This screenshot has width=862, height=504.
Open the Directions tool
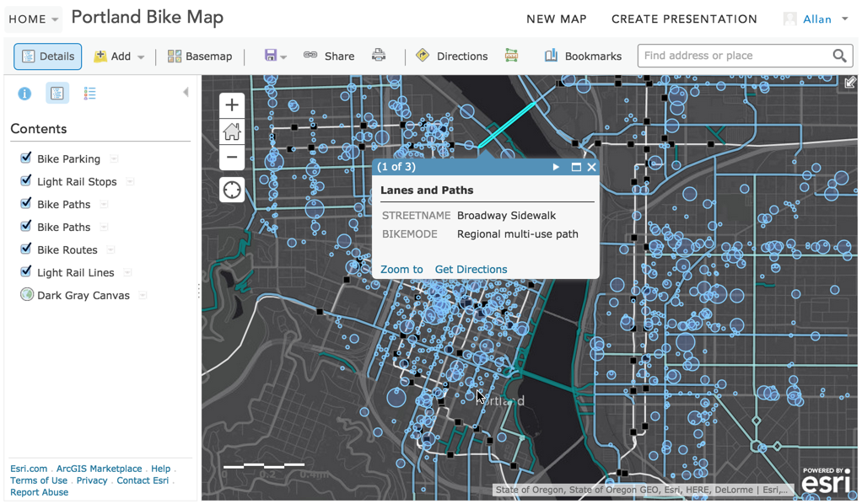coord(452,56)
